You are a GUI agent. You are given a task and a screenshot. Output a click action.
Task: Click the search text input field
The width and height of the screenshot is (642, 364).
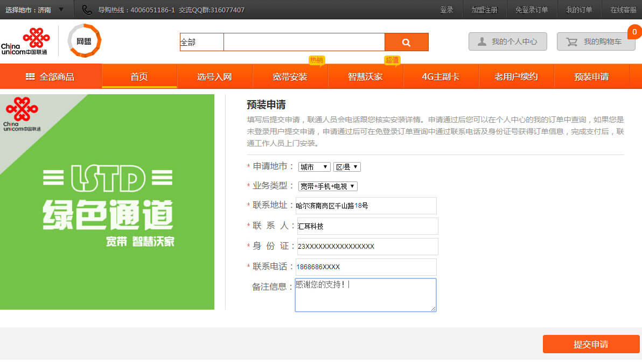[x=304, y=42]
